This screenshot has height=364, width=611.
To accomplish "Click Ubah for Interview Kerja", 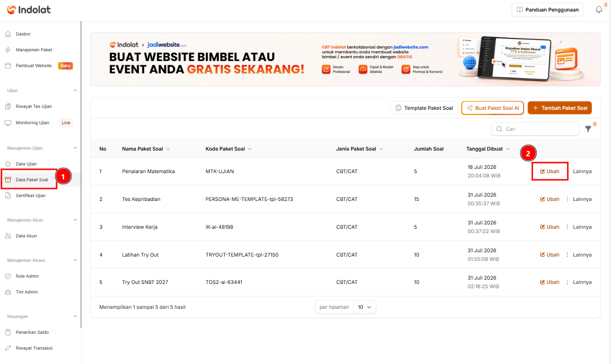I will pyautogui.click(x=550, y=227).
